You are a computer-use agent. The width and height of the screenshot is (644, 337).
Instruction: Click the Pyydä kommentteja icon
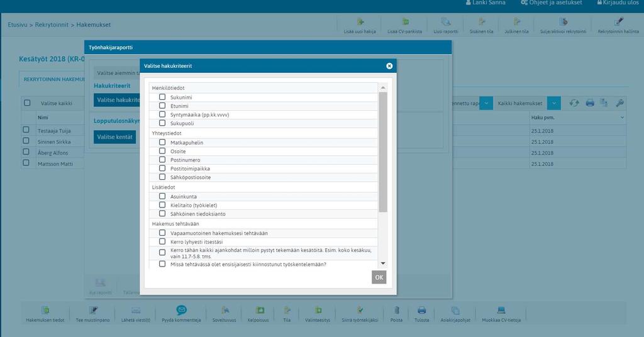(x=181, y=310)
